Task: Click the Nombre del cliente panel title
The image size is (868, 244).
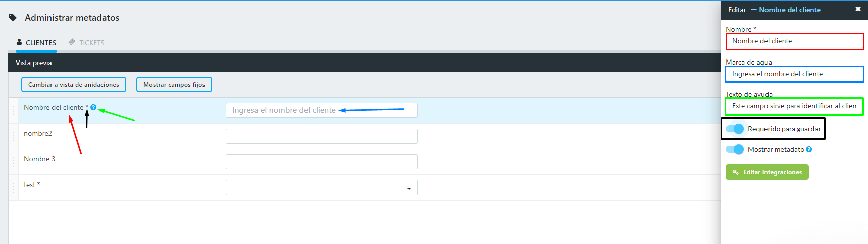Action: coord(790,10)
